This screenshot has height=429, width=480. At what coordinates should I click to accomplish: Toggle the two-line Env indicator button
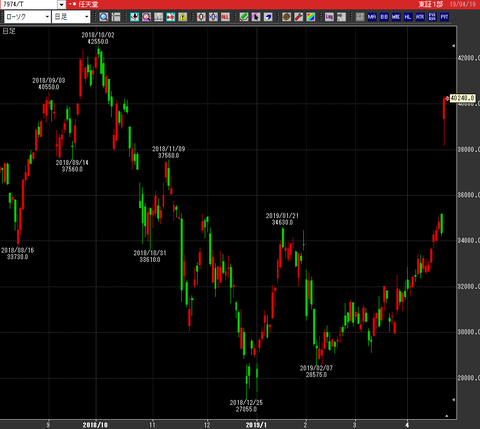click(x=432, y=17)
